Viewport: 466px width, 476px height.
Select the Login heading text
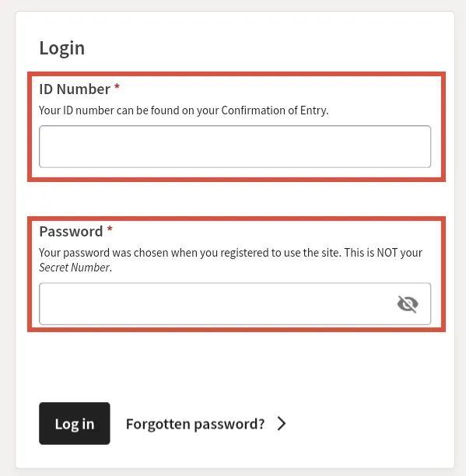[x=62, y=48]
